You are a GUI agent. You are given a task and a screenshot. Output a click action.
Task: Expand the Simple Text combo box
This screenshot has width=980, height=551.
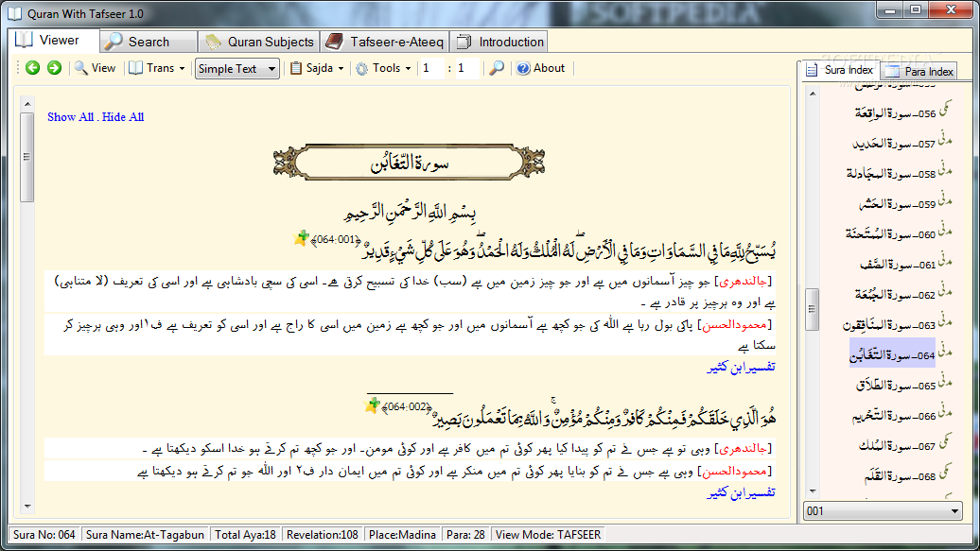coord(236,69)
